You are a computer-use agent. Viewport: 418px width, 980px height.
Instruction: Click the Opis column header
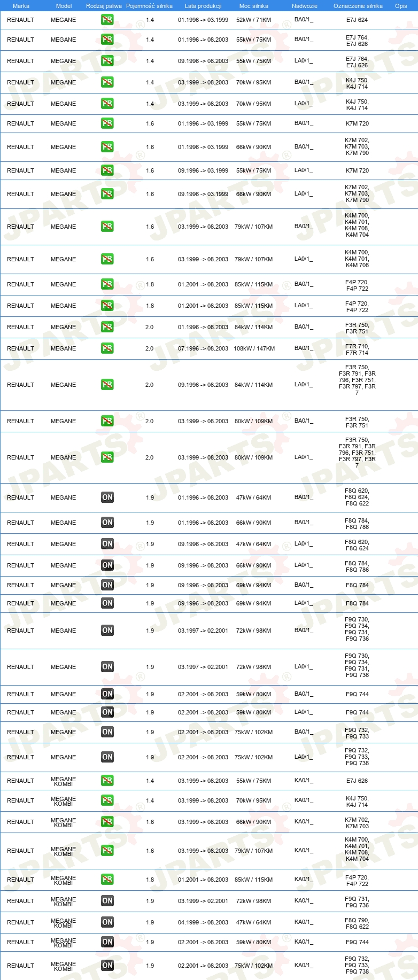401,6
